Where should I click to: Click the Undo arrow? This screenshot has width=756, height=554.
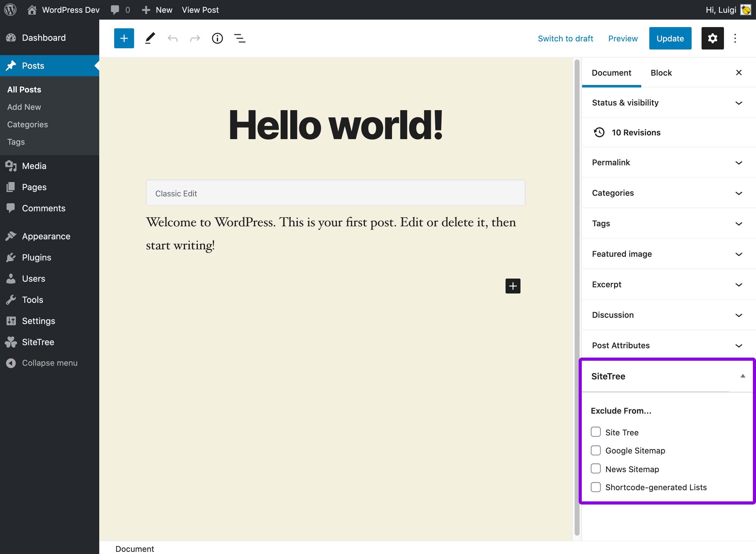click(173, 38)
